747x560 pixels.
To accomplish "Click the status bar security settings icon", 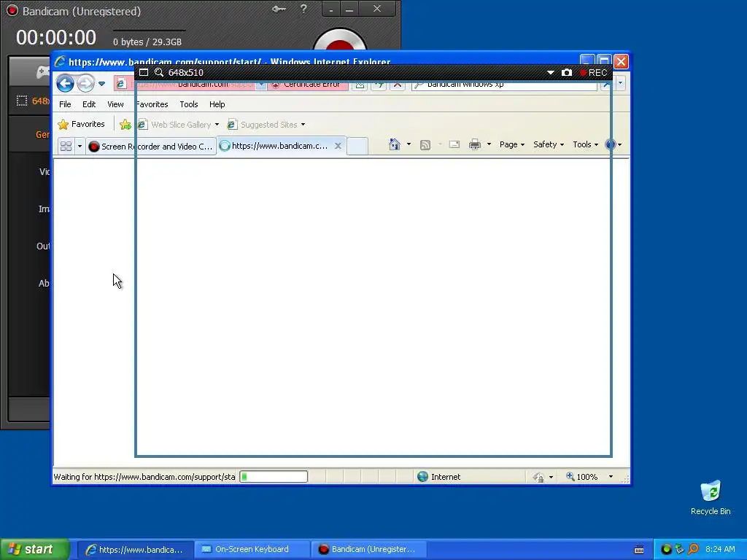I will click(538, 477).
